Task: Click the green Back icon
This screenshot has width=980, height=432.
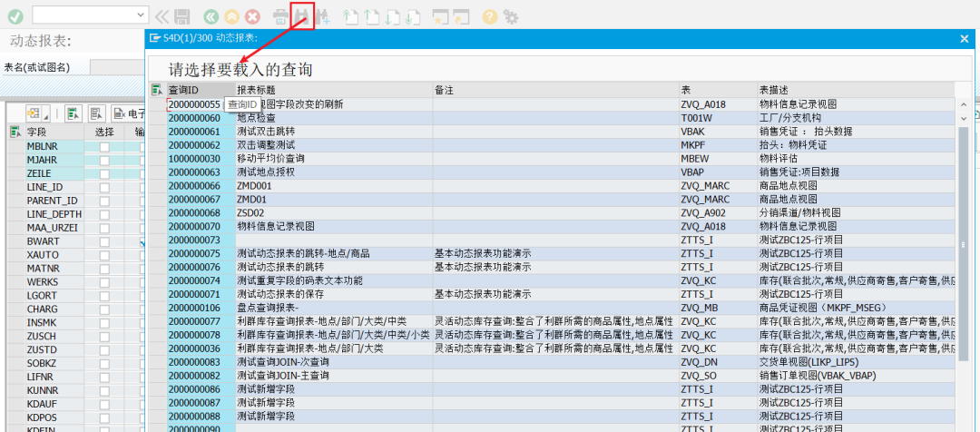Action: [211, 17]
